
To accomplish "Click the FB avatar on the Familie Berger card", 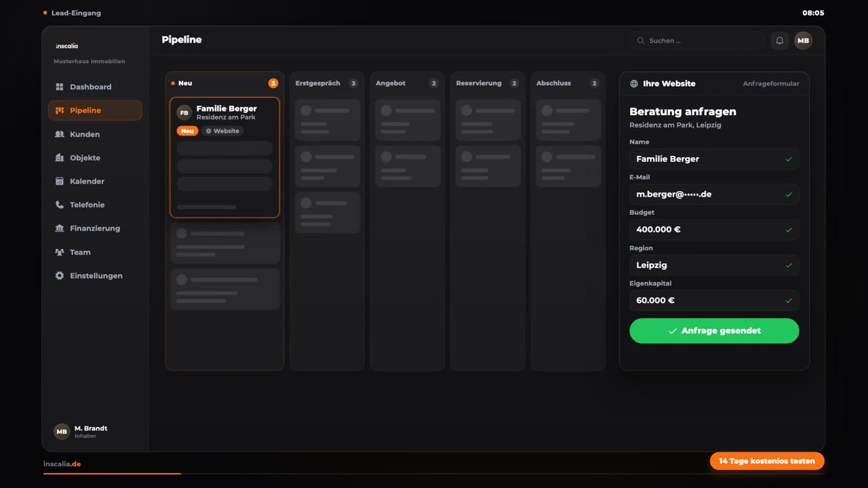I will (x=184, y=113).
